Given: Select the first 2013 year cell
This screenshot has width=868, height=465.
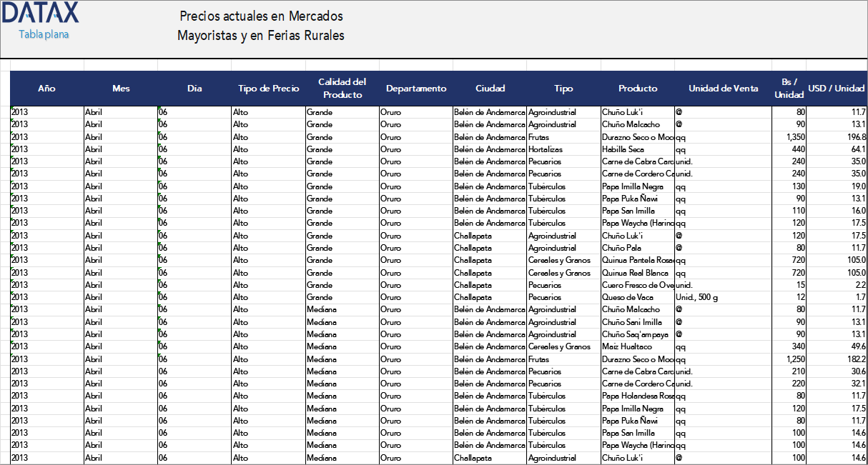Looking at the screenshot, I should (21, 112).
